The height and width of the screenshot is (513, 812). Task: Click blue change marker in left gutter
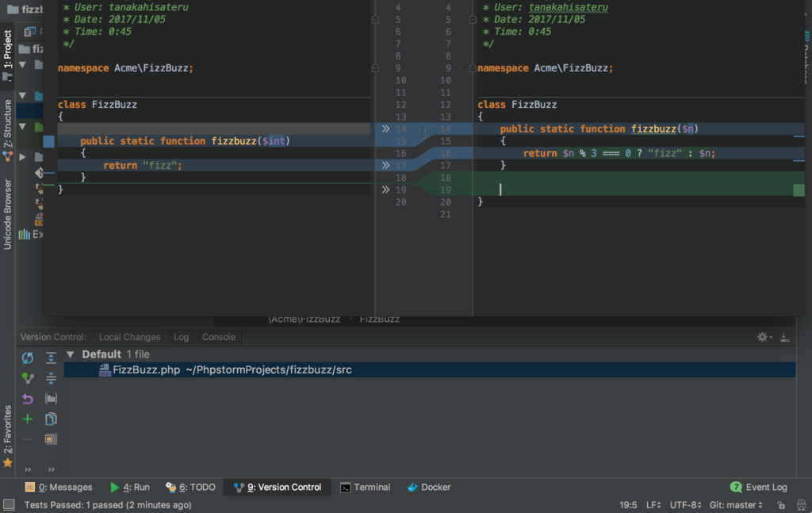[x=48, y=141]
